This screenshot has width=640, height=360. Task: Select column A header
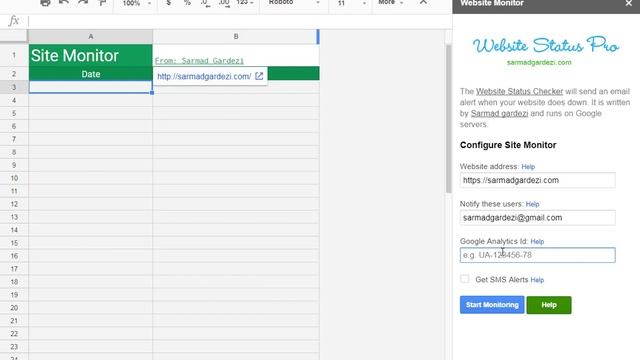90,36
